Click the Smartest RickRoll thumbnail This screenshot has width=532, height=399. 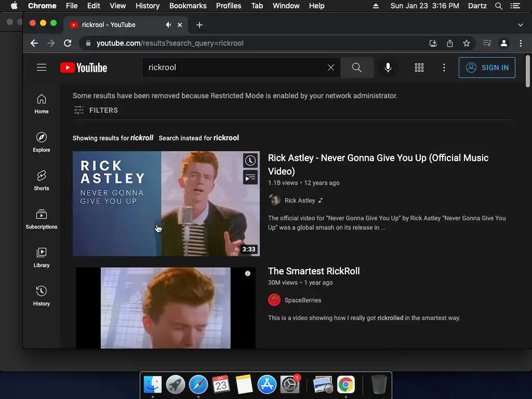166,308
